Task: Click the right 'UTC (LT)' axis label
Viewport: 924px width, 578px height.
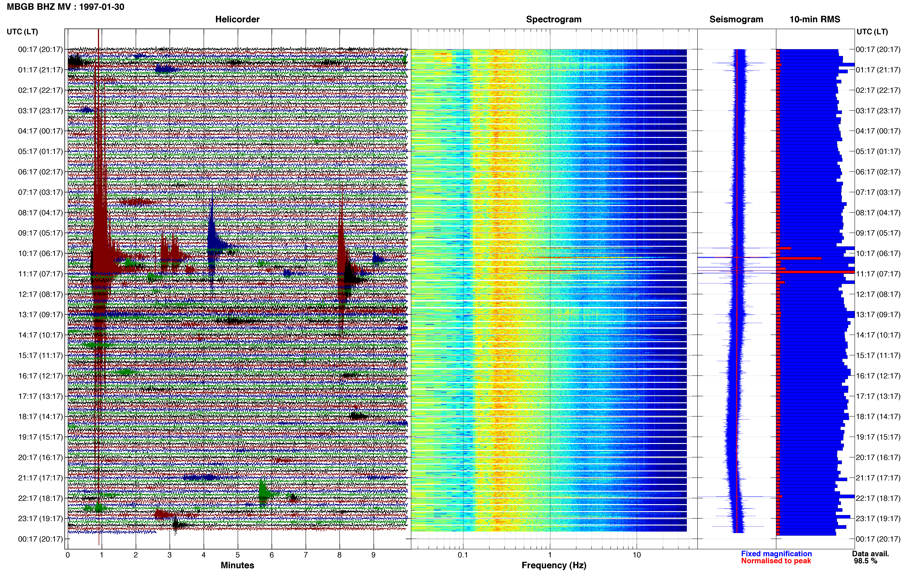Action: (x=872, y=31)
